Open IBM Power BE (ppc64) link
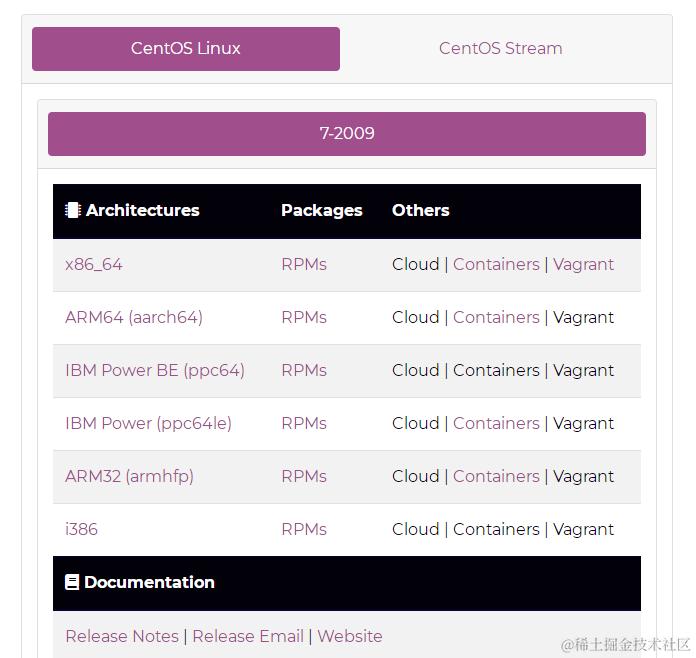 tap(154, 370)
